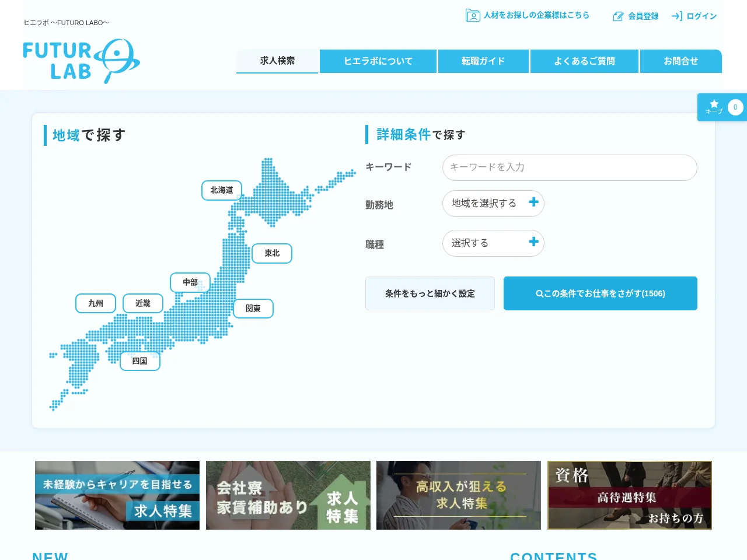Click the keep count badge showing 0
Viewport: 747px width, 560px height.
(735, 107)
